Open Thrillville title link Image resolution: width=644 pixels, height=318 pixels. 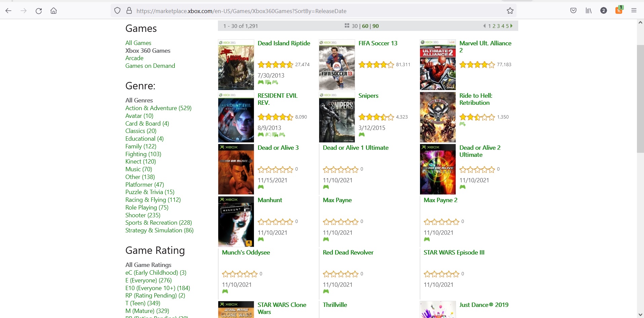(x=335, y=305)
